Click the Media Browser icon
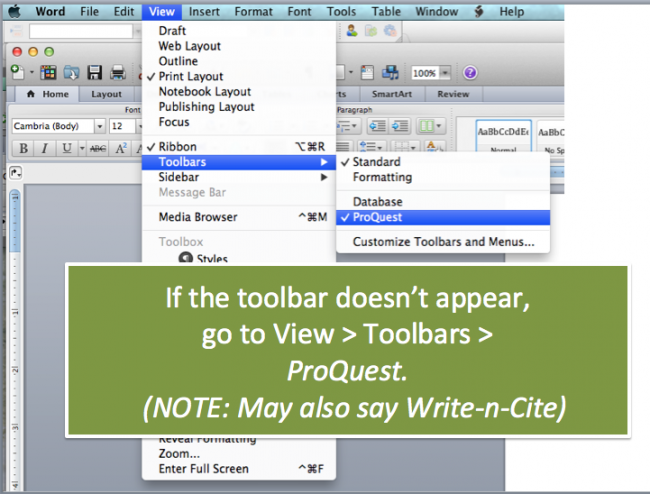650x494 pixels. point(390,73)
